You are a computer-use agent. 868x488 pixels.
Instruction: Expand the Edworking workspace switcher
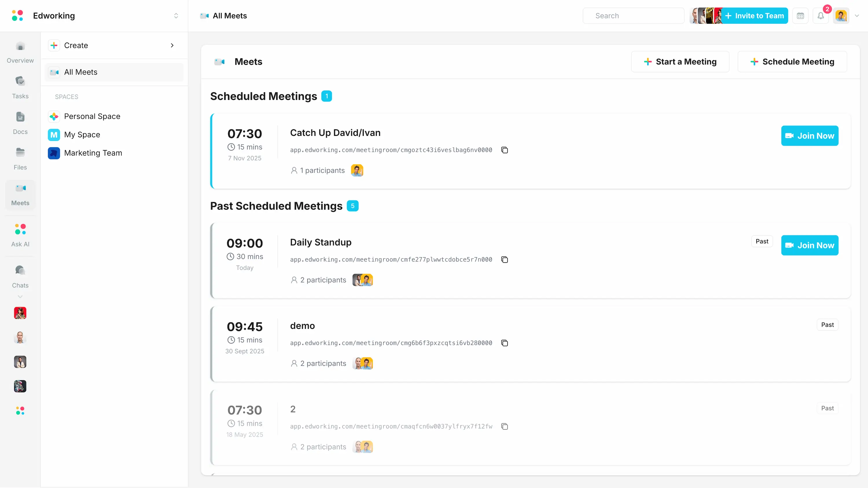coord(176,16)
